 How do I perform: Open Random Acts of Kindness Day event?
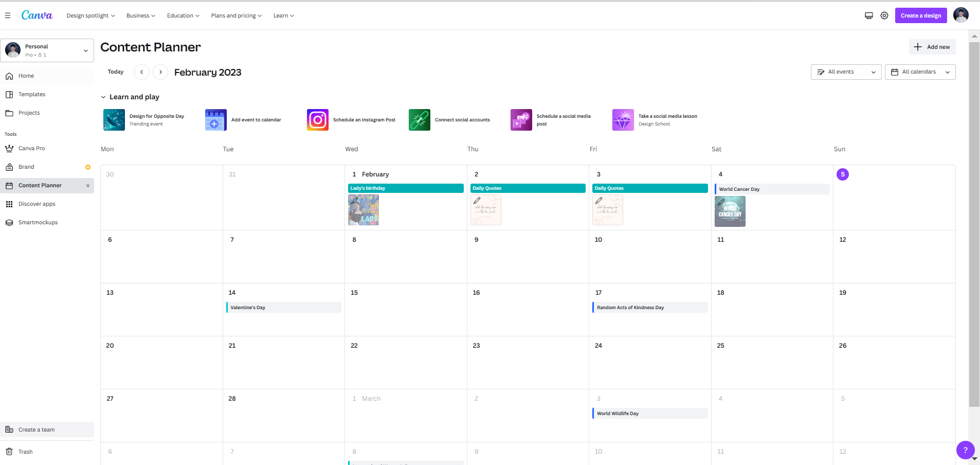650,308
